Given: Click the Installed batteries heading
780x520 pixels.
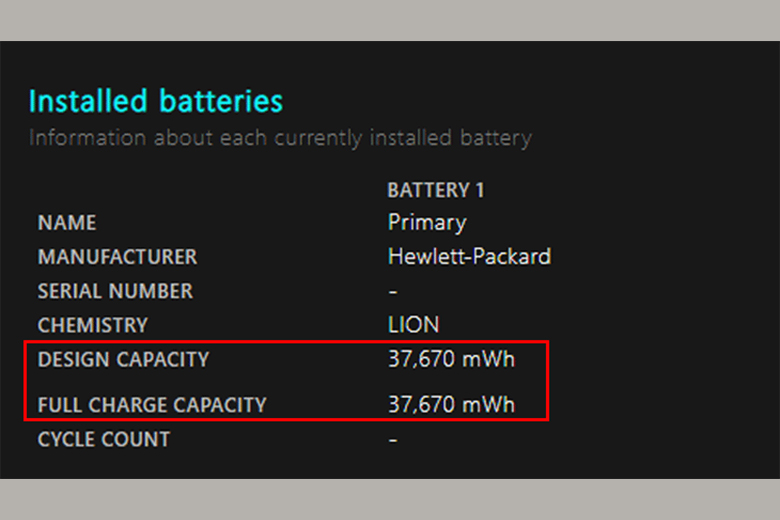Looking at the screenshot, I should pos(156,101).
